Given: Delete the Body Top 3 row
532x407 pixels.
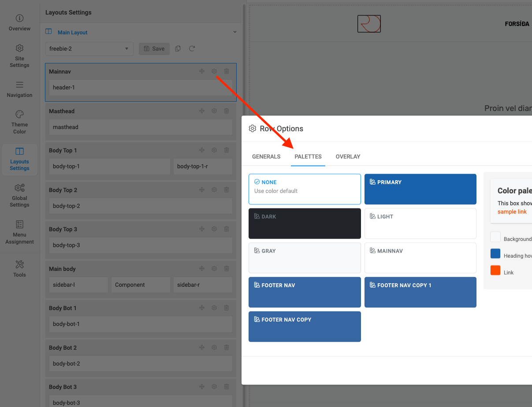Looking at the screenshot, I should point(227,229).
